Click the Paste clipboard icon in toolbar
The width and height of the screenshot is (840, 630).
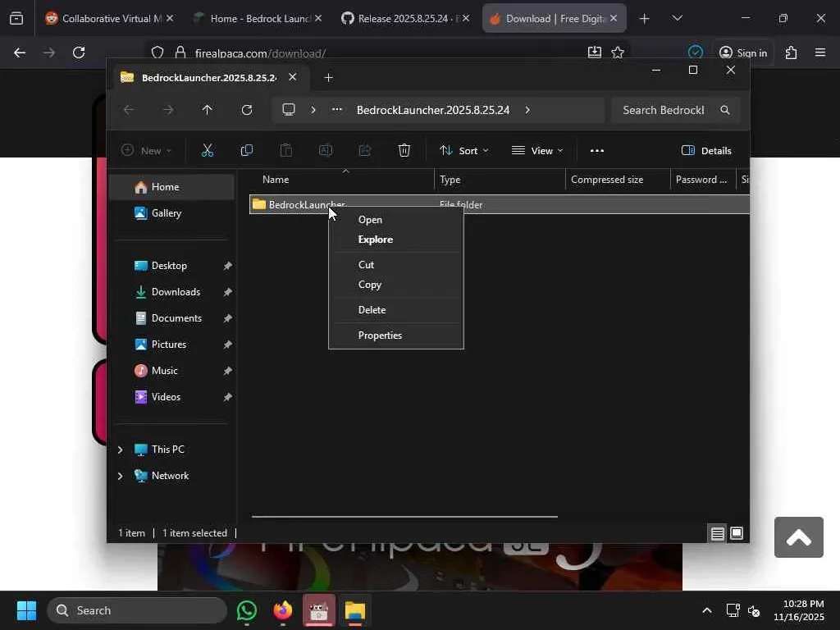[x=286, y=151]
